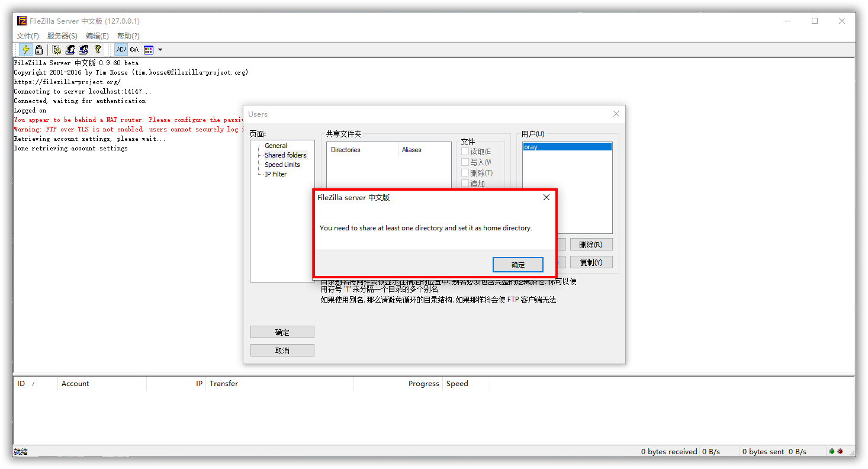Click the Account column header
Viewport: 868px width, 469px height.
click(x=102, y=384)
